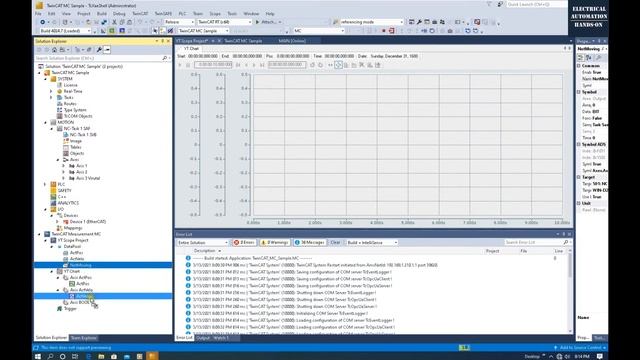Click the red Logout icon in PLC toolbar

(x=391, y=31)
